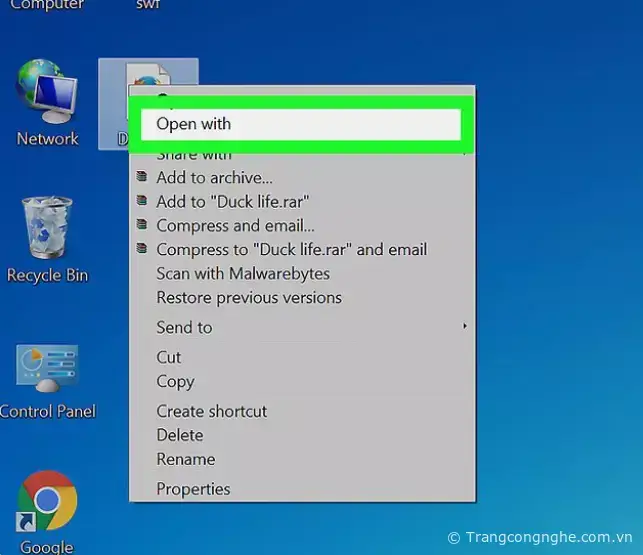Select Cut in the context menu
The image size is (643, 555).
pos(169,357)
